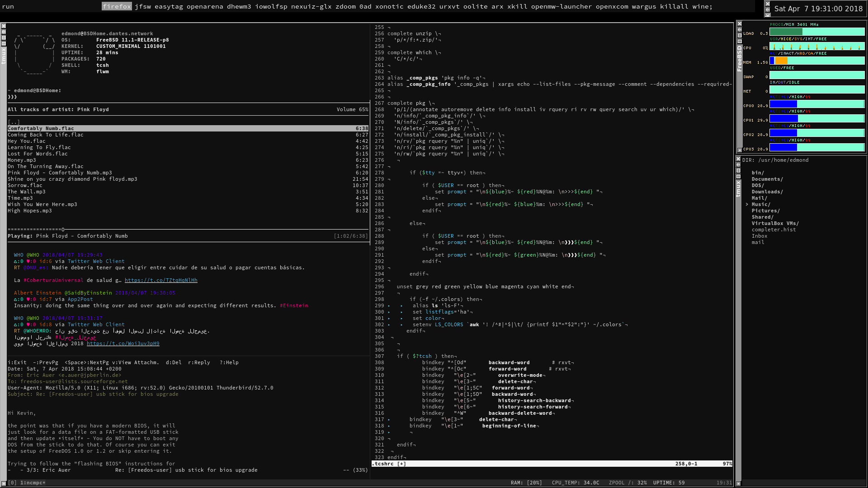Open the Music/ folder marked with arrow

point(761,204)
